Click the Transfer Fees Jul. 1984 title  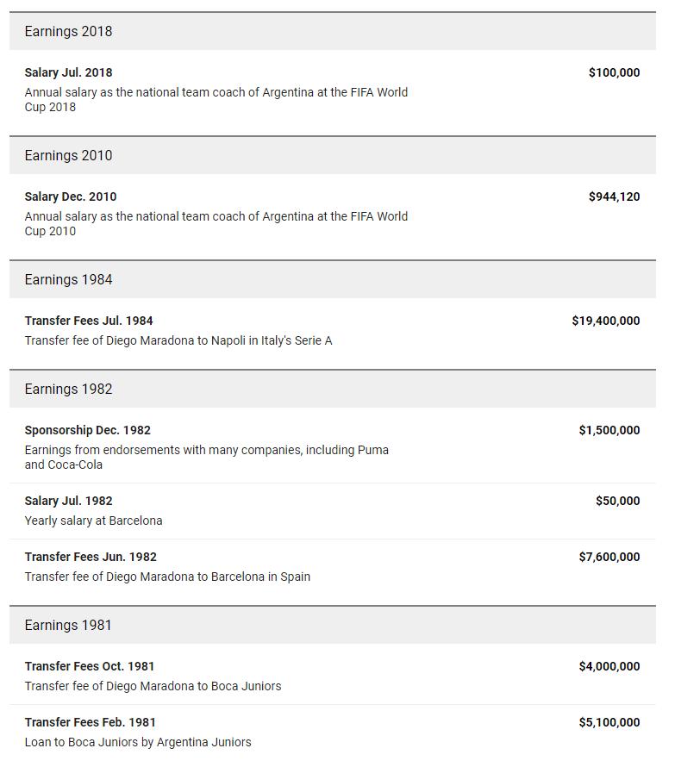pos(89,321)
